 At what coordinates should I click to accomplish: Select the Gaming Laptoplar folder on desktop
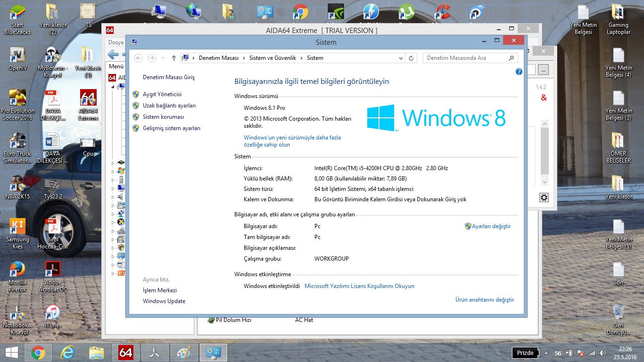pos(619,20)
